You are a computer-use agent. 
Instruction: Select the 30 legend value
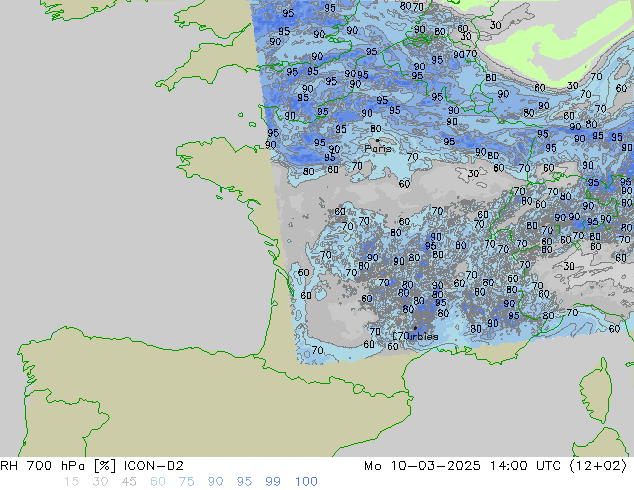(100, 482)
